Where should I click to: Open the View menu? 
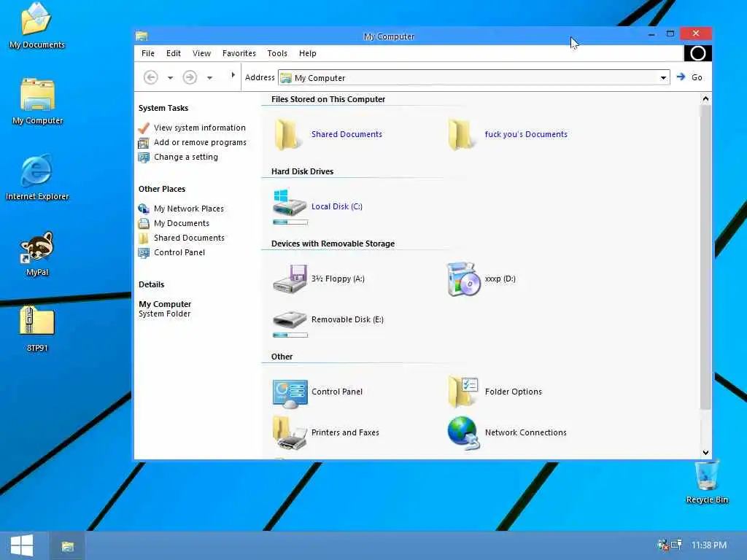[201, 53]
